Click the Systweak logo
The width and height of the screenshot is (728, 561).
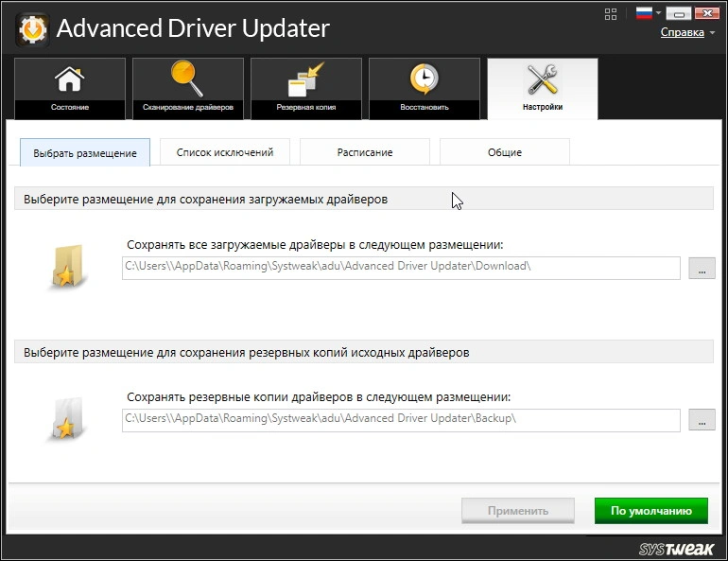[676, 549]
